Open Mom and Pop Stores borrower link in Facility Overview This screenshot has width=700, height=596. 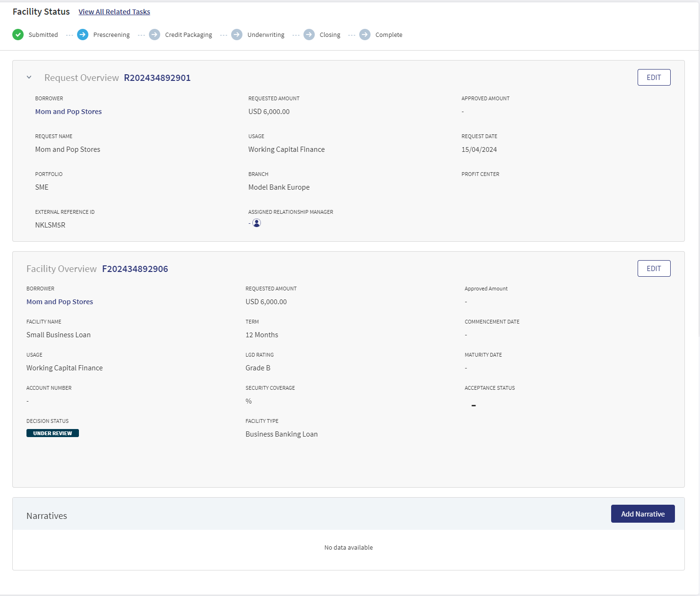(x=60, y=302)
